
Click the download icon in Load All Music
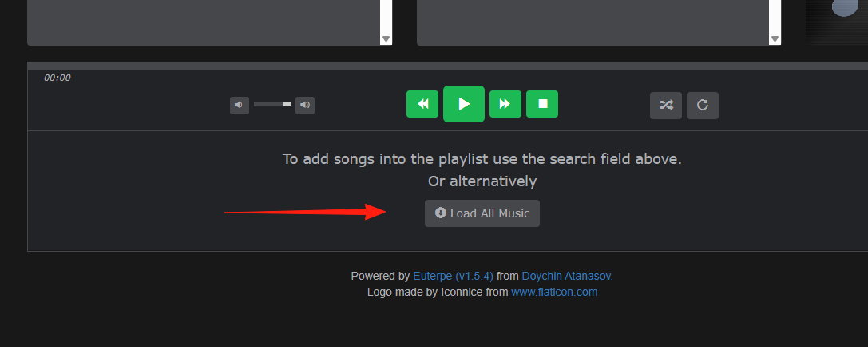click(x=441, y=213)
